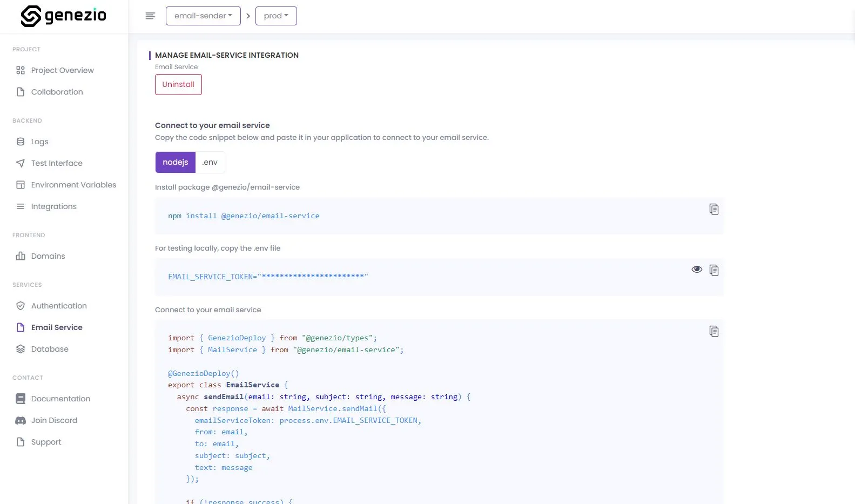Select Email Service in the sidebar

57,327
